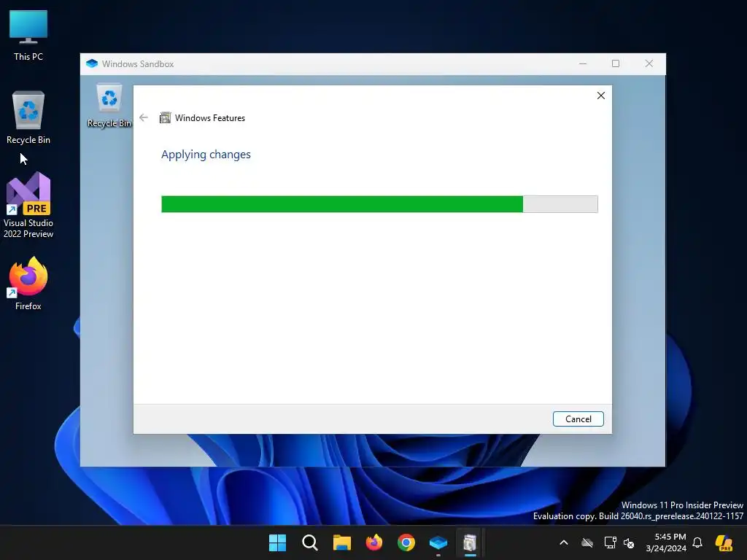Cancel applying changes

click(578, 419)
